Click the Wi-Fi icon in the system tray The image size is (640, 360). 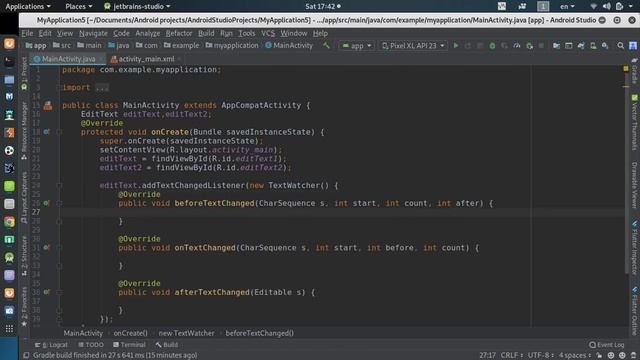click(594, 6)
